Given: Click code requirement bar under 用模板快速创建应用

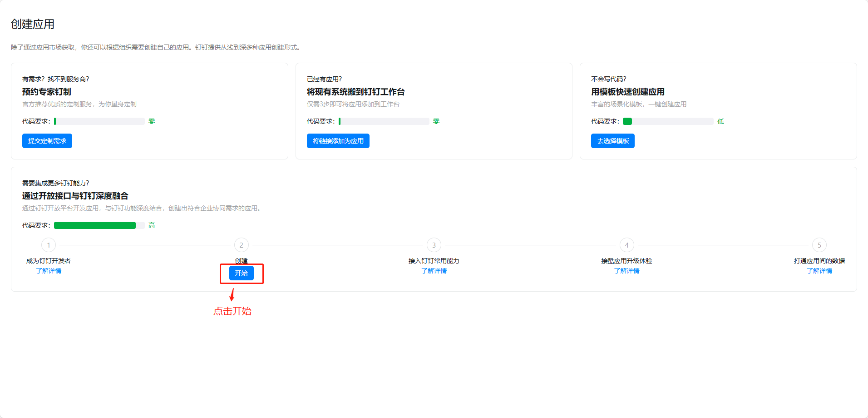Looking at the screenshot, I should (x=668, y=121).
